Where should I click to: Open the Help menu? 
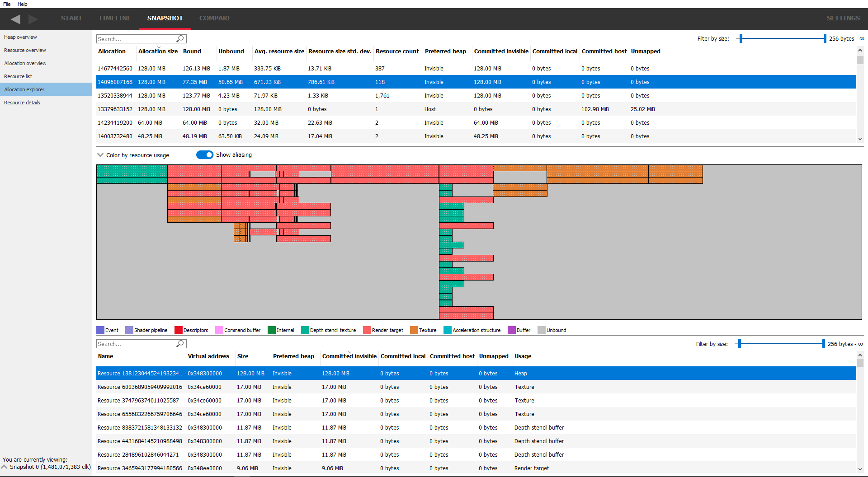tap(22, 4)
